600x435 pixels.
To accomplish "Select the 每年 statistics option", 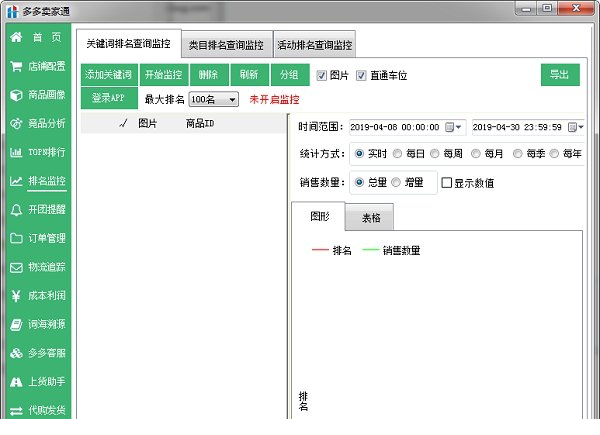I will point(554,153).
